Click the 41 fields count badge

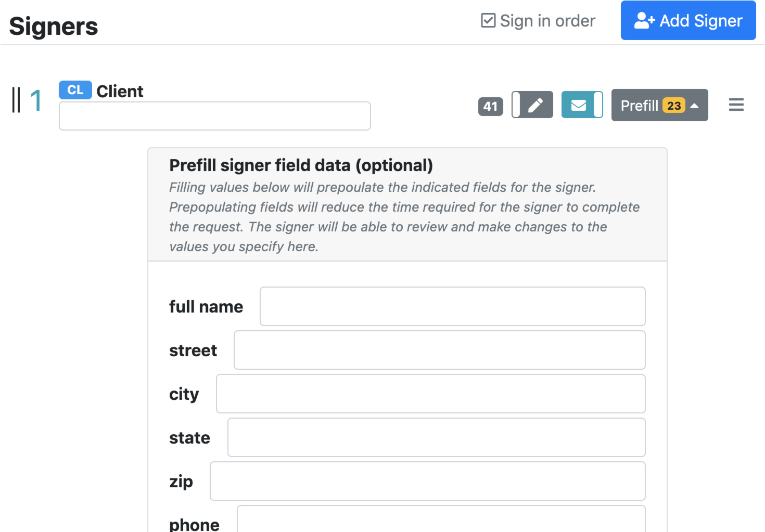tap(490, 106)
